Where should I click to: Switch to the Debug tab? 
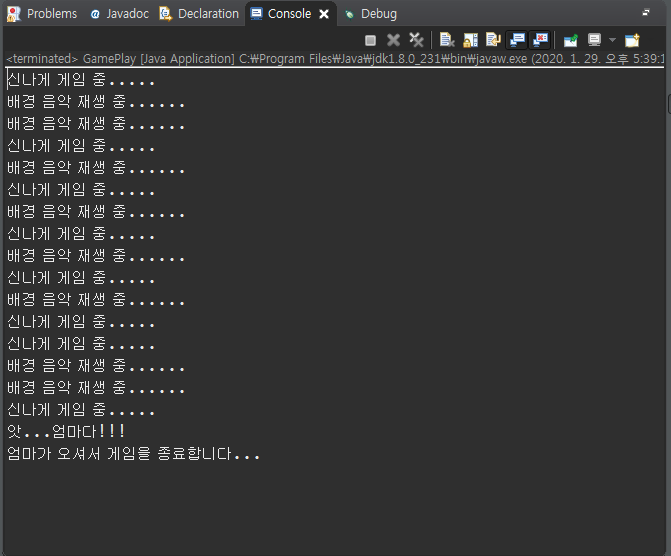coord(371,14)
